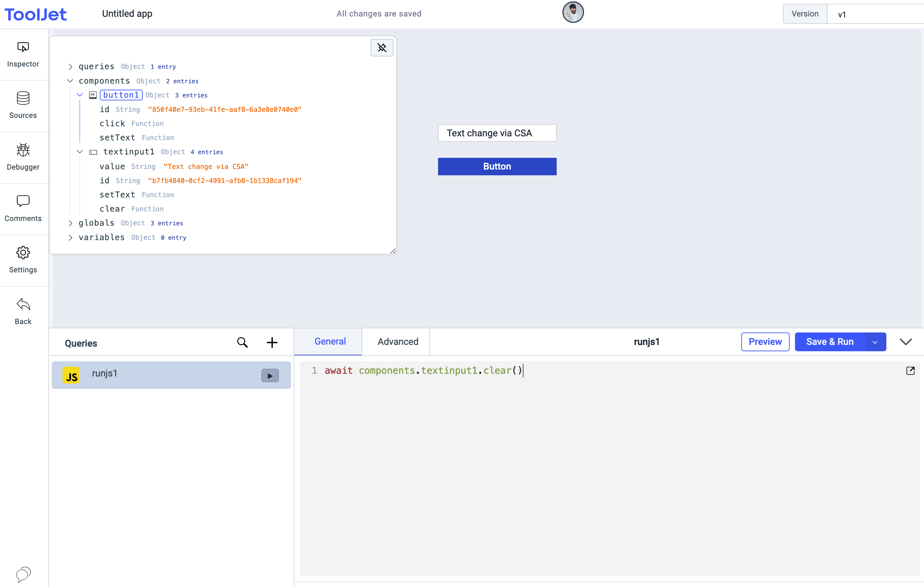Open the Settings gear icon
924x587 pixels.
23,253
